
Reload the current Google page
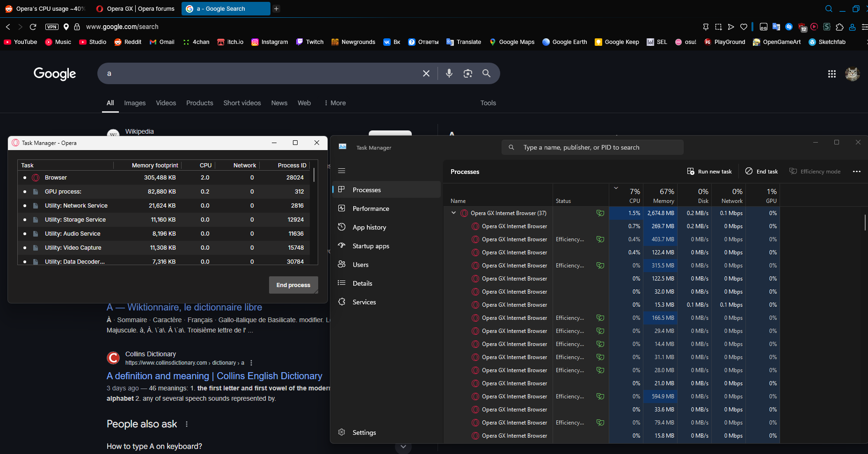click(33, 27)
